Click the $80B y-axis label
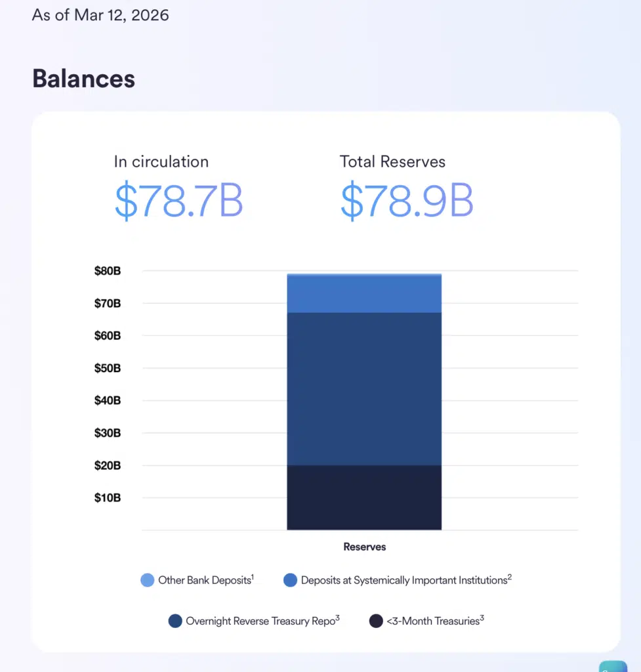The width and height of the screenshot is (641, 672). click(x=108, y=271)
